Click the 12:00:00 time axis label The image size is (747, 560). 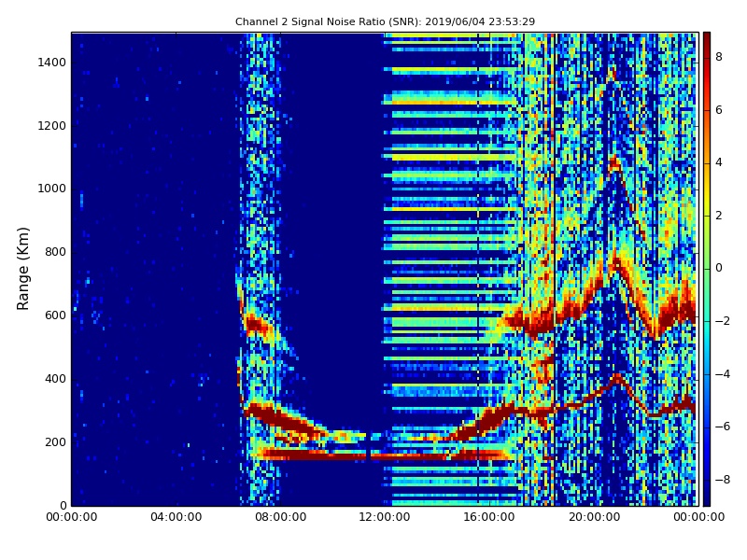[385, 517]
